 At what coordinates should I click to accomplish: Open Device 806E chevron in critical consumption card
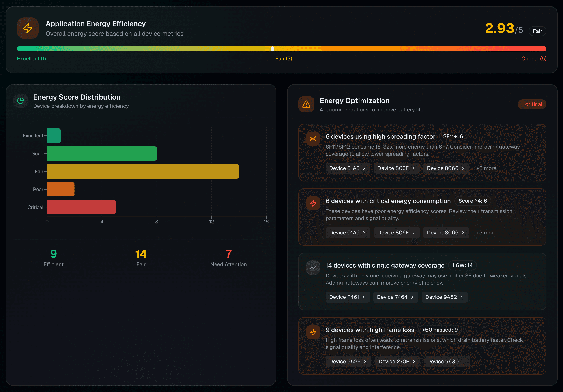pyautogui.click(x=413, y=233)
